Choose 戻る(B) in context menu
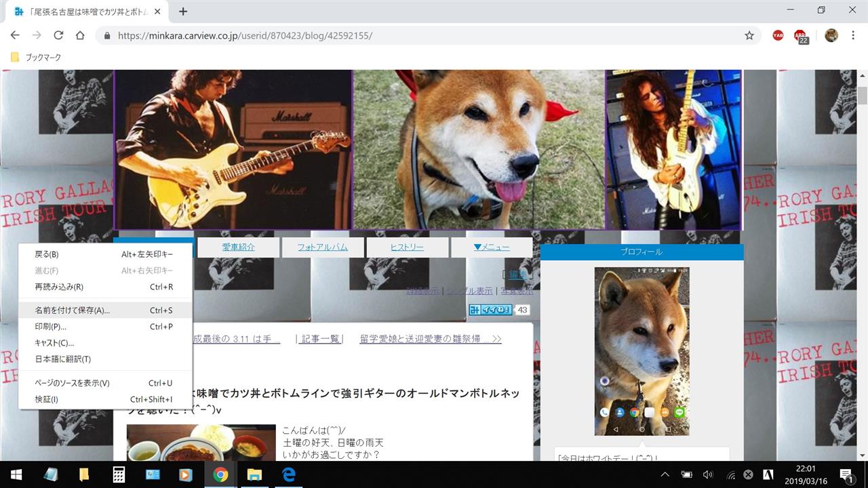The image size is (868, 488). (105, 254)
